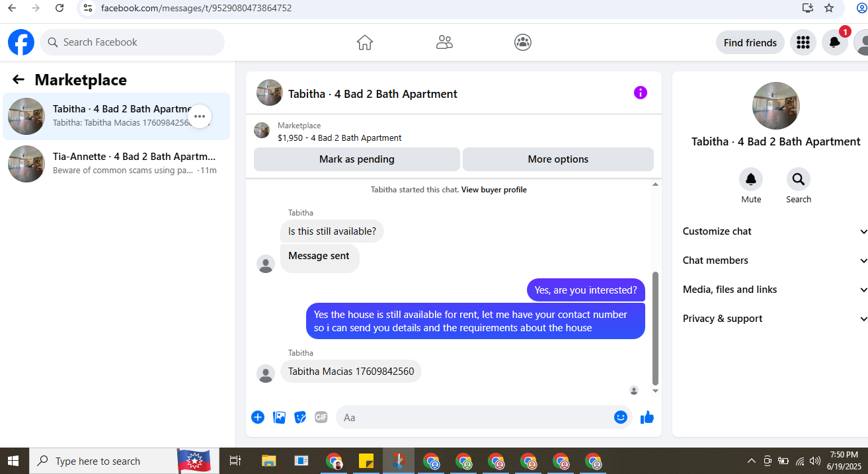Screen dimensions: 868x474
Task: Open the Groups icon in top navigation
Action: 523,42
